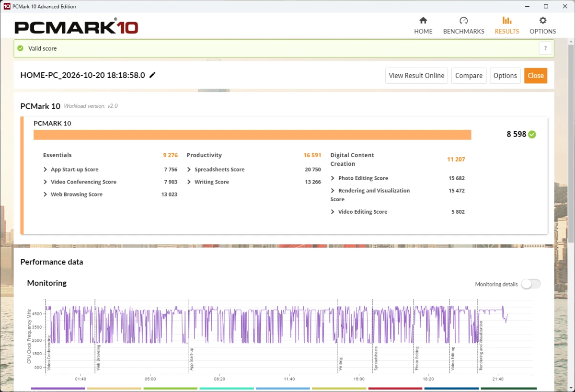Toggle the Monitoring details switch
This screenshot has width=575, height=392.
click(531, 284)
